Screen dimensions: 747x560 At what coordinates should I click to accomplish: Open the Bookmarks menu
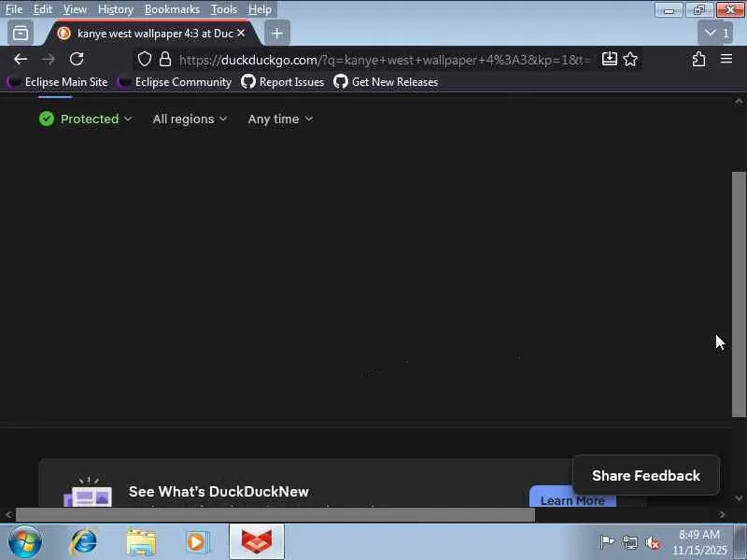point(172,9)
